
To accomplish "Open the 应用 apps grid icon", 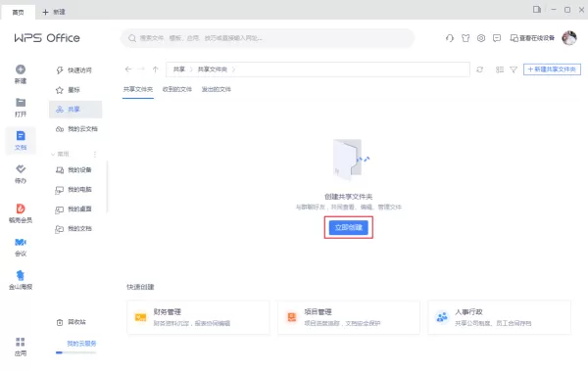I will (21, 342).
